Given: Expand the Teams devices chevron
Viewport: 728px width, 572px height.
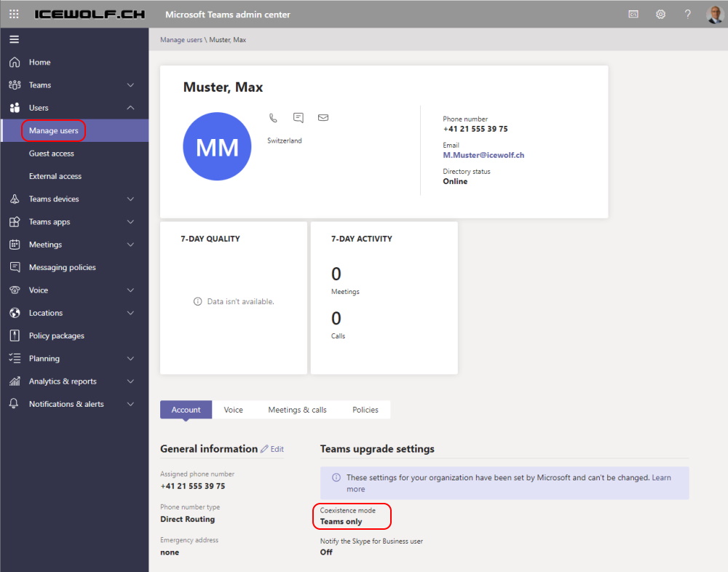Looking at the screenshot, I should [x=130, y=199].
